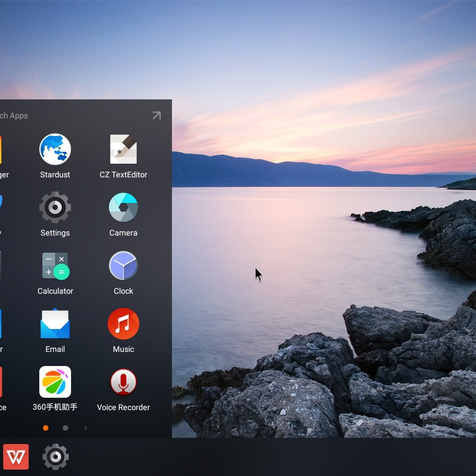This screenshot has height=476, width=476.
Task: Open the Stardust browser app
Action: tap(55, 150)
